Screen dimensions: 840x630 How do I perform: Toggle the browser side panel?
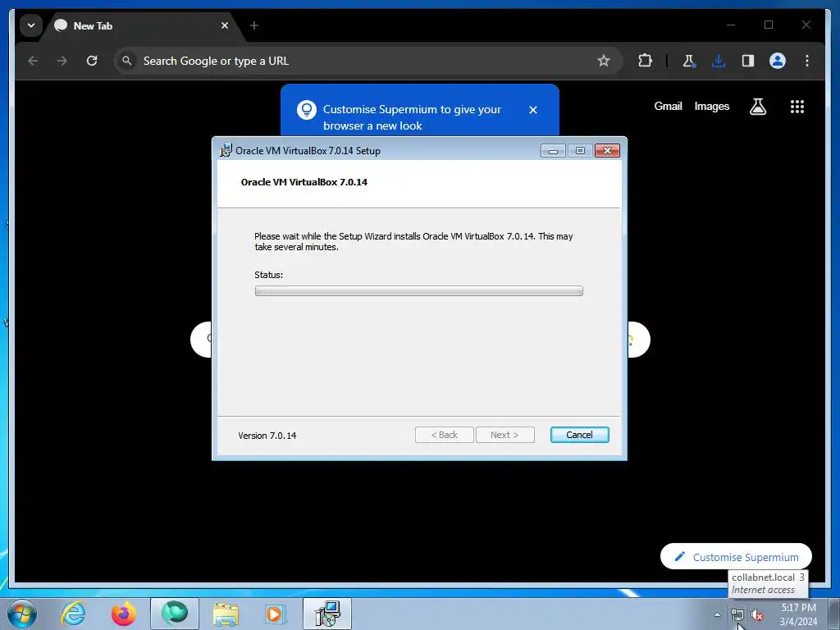point(748,61)
